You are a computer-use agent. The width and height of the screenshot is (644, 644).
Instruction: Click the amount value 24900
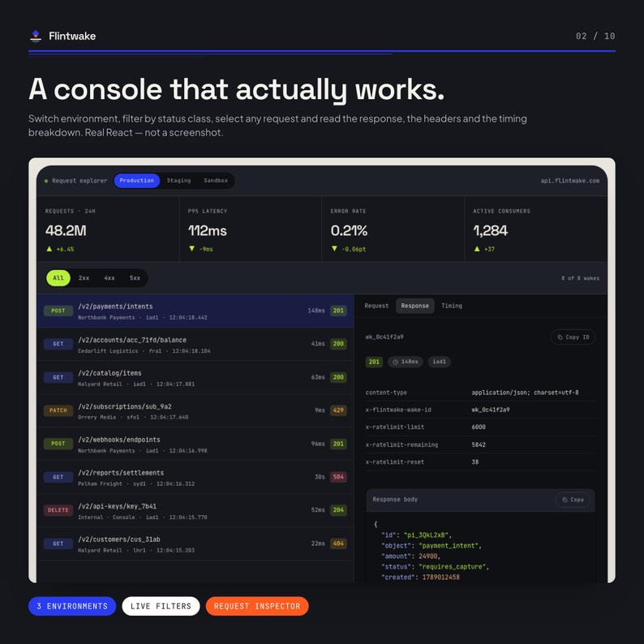click(428, 556)
